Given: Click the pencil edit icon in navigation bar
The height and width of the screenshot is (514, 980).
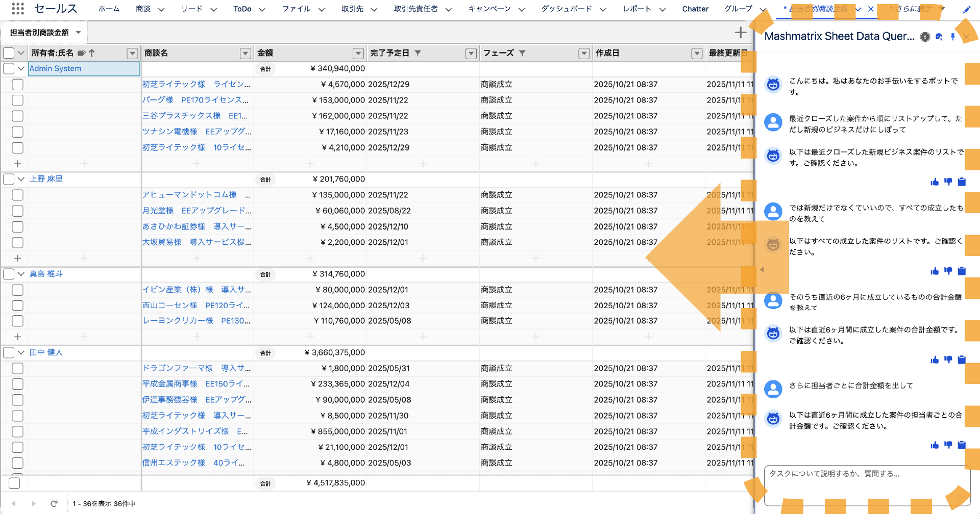Looking at the screenshot, I should pyautogui.click(x=967, y=9).
